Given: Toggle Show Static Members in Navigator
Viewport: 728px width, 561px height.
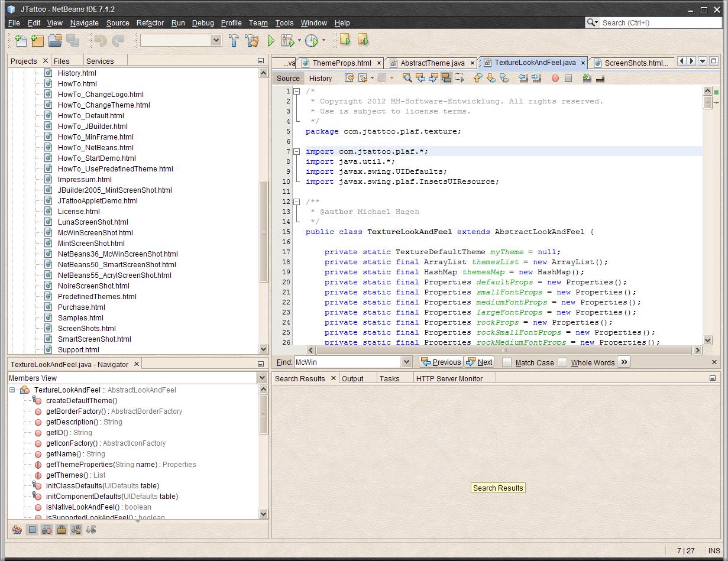Looking at the screenshot, I should tap(47, 530).
